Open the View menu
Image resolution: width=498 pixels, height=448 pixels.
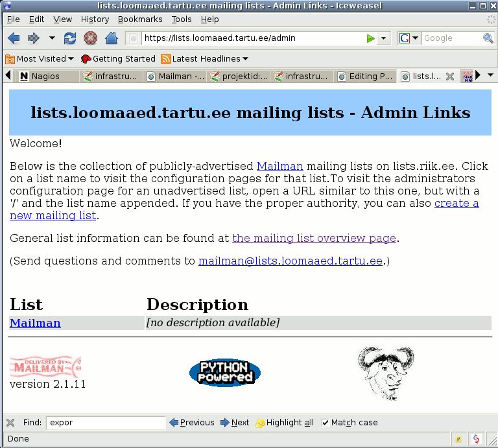tap(62, 19)
